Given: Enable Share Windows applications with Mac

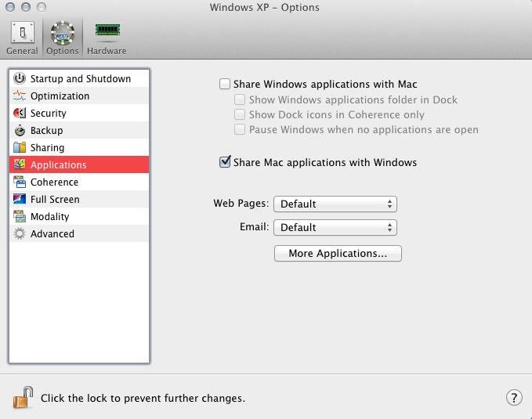Looking at the screenshot, I should pos(225,84).
